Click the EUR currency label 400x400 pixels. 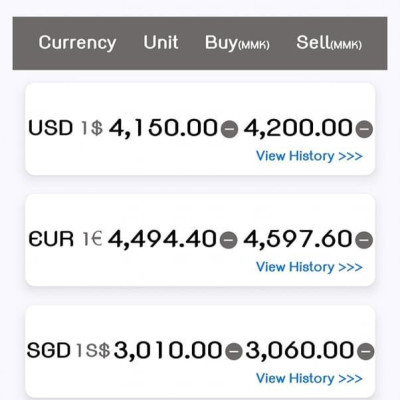51,239
